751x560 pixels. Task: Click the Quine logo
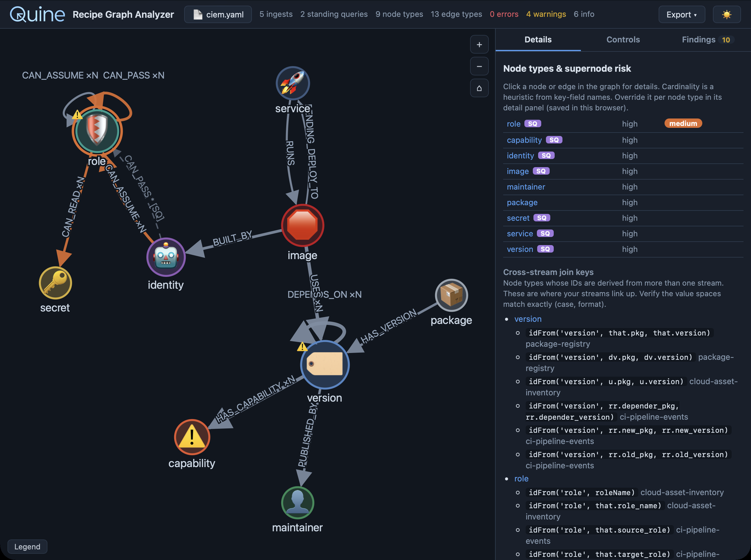(38, 15)
